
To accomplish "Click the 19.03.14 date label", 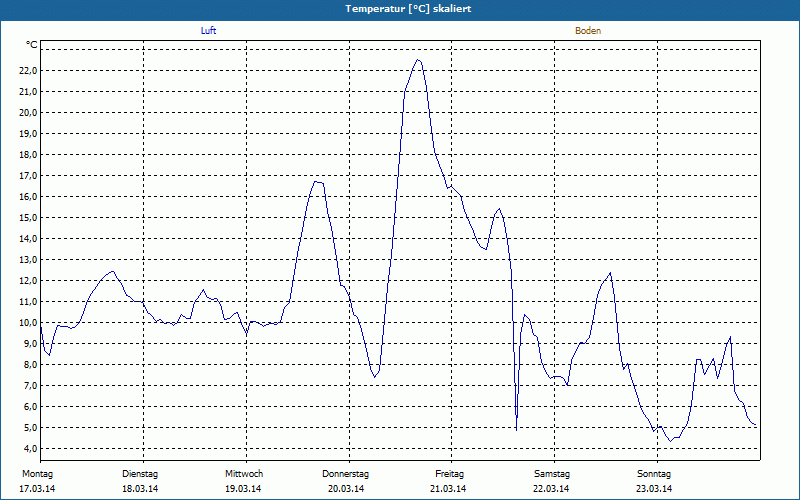I will [x=243, y=489].
